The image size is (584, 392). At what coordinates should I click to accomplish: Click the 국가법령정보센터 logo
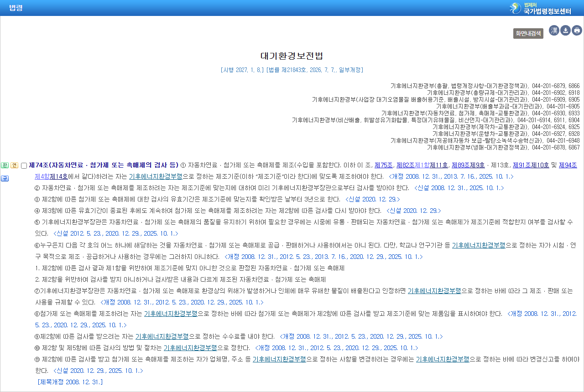point(541,8)
